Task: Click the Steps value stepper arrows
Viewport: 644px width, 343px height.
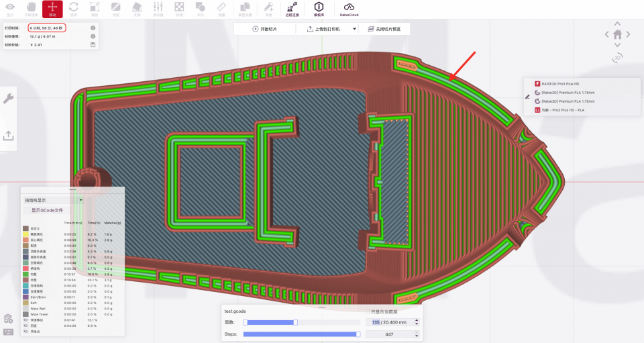Action: [417, 334]
